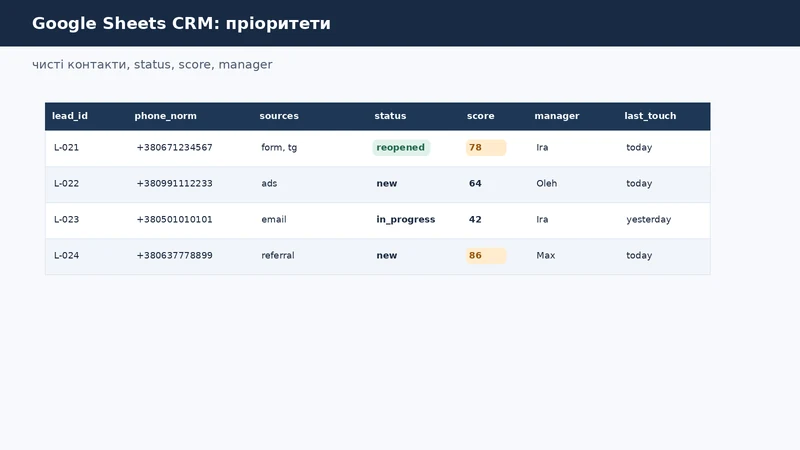Click lead ID cell L-021

(x=66, y=147)
